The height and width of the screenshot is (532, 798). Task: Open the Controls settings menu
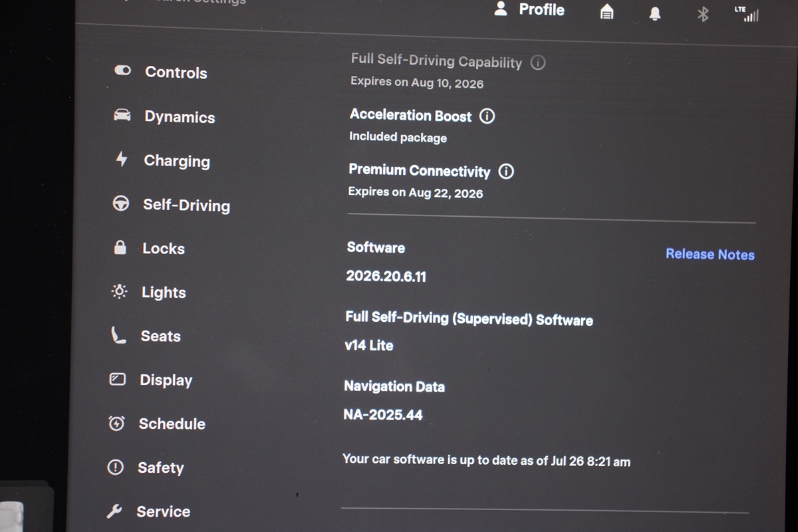160,72
